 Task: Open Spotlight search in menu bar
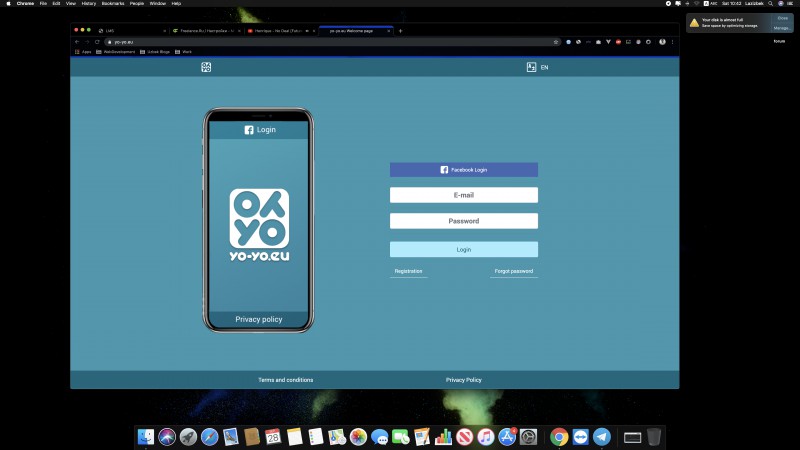pyautogui.click(x=770, y=4)
